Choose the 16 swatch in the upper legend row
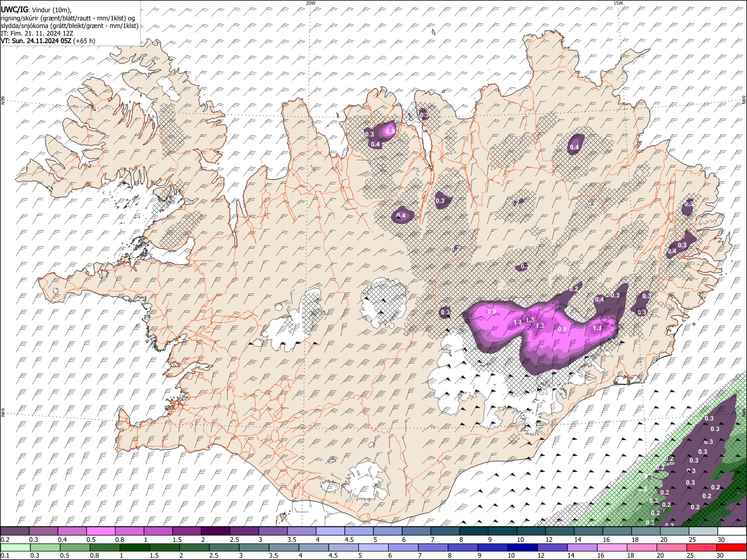 click(616, 531)
